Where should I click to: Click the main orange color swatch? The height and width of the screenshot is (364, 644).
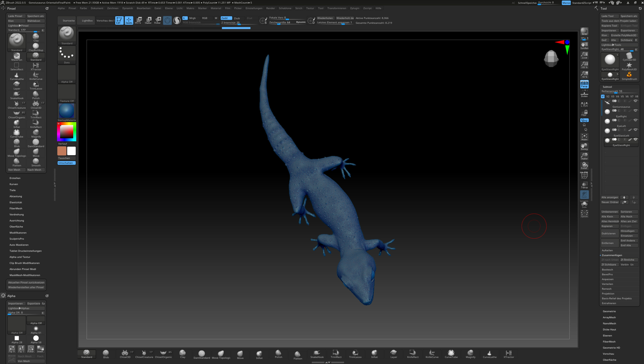pyautogui.click(x=62, y=151)
